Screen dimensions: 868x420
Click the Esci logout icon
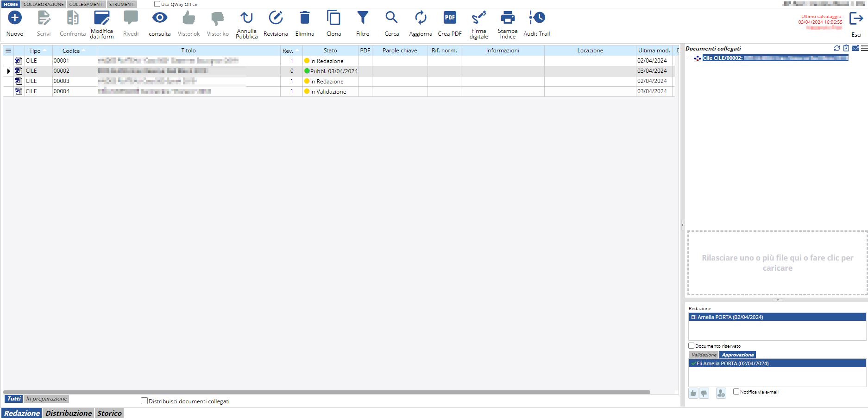856,19
